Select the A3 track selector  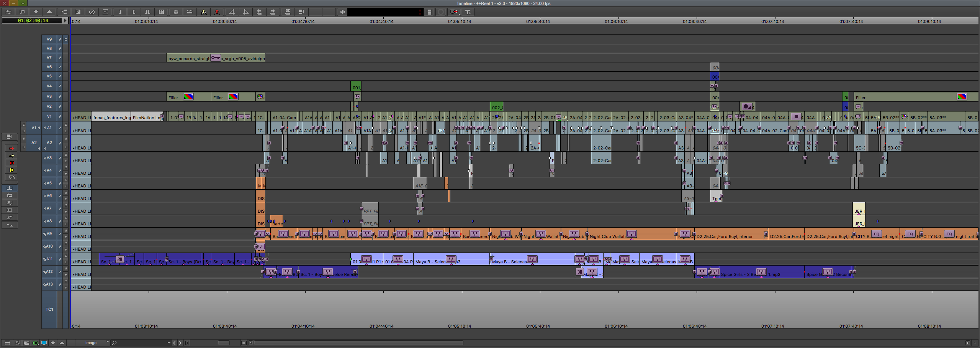pyautogui.click(x=49, y=158)
